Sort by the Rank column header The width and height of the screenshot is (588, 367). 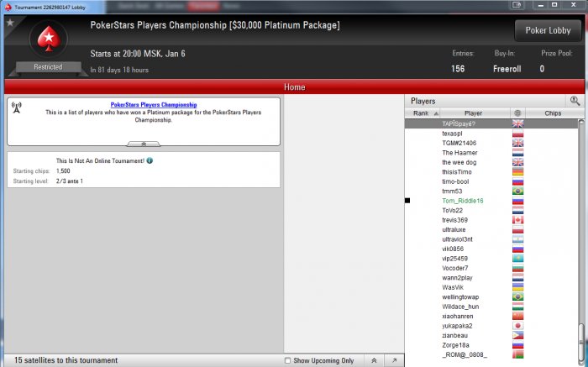tap(423, 113)
